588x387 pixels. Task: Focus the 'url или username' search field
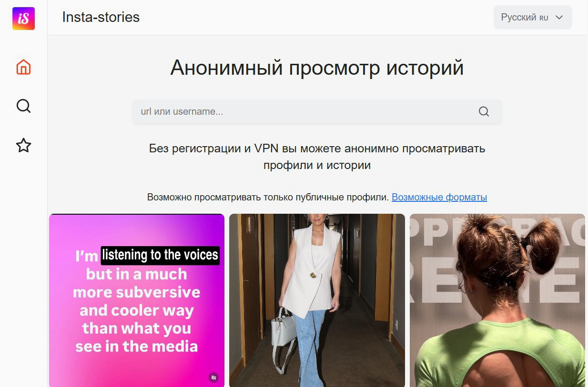[305, 112]
